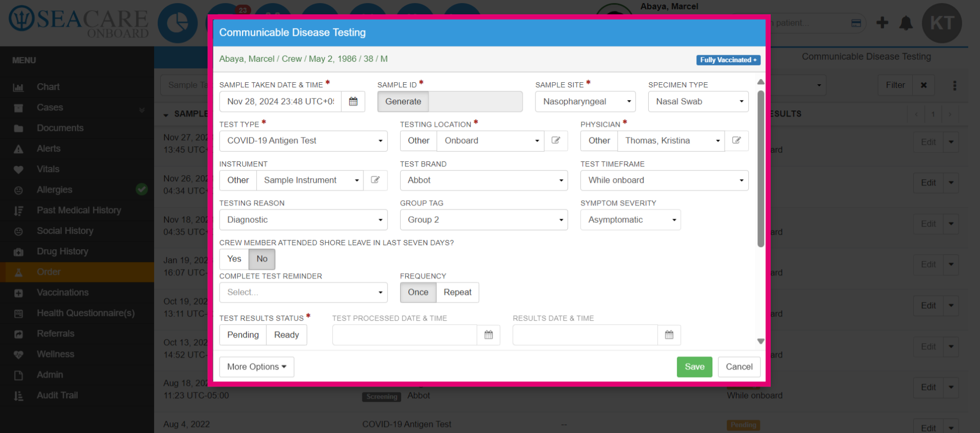The width and height of the screenshot is (980, 433).
Task: Click Sample Taken Date & Time field
Action: pos(281,102)
